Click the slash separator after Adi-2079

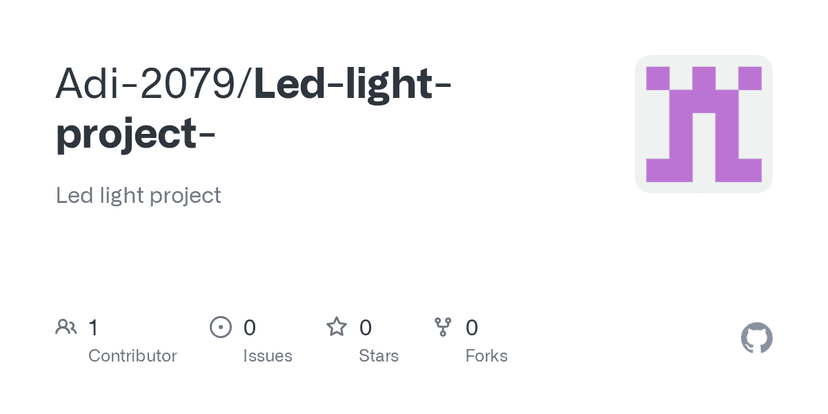point(246,86)
